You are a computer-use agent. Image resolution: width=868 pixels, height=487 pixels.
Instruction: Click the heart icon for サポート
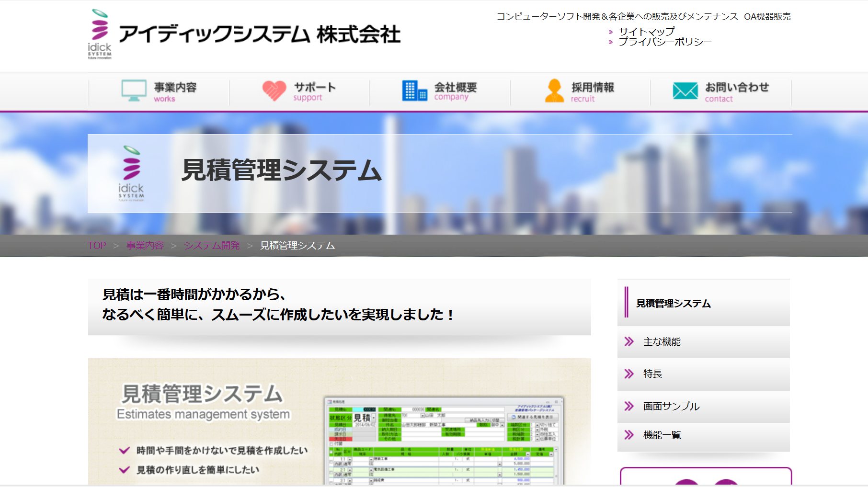[274, 91]
